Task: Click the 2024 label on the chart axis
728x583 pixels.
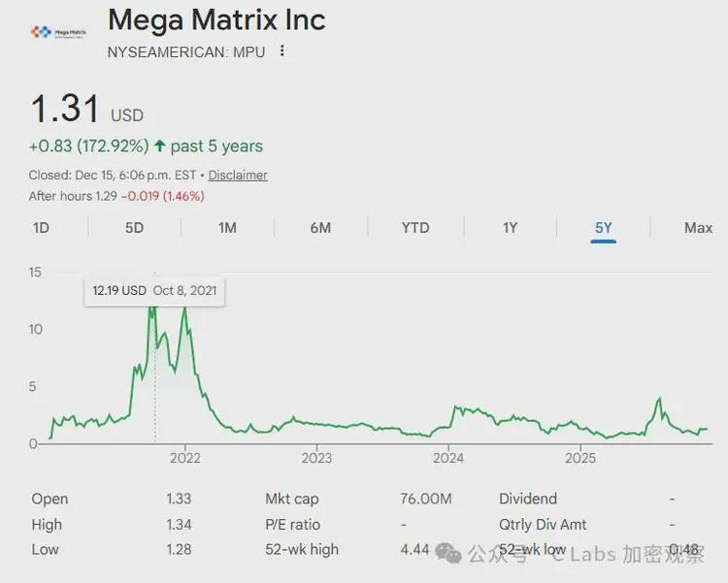Action: click(x=447, y=459)
